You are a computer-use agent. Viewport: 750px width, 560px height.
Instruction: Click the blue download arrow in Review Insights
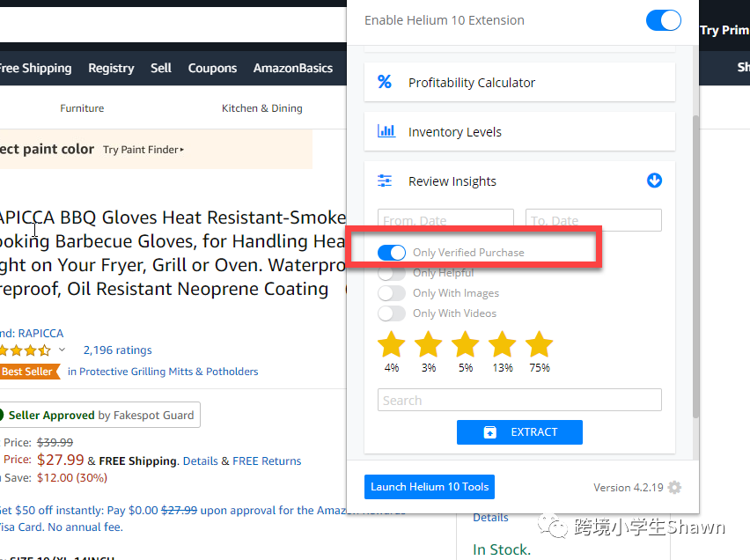pos(654,181)
